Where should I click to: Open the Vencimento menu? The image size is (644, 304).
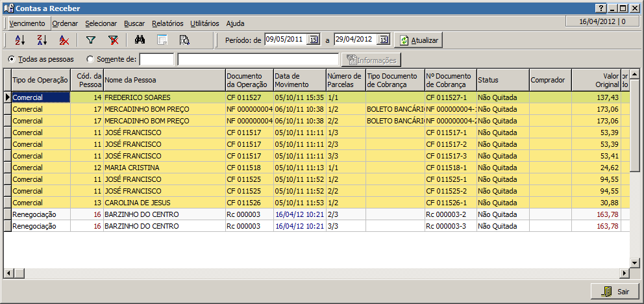tap(27, 23)
